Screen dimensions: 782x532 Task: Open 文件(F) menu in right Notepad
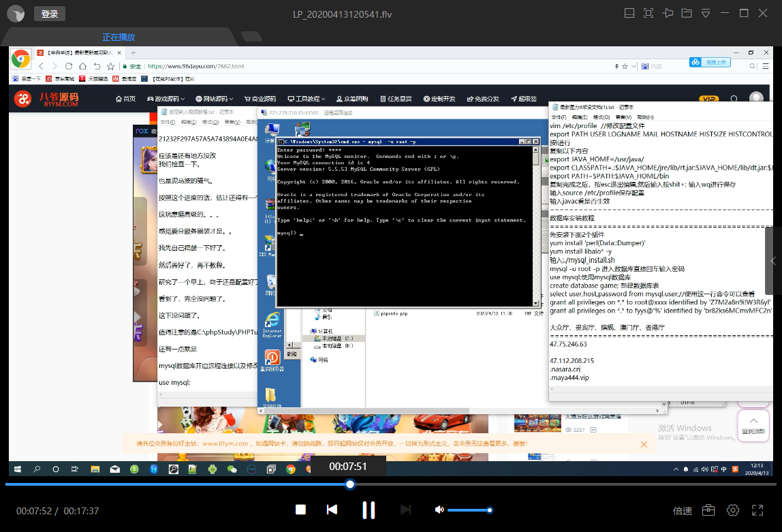pyautogui.click(x=559, y=117)
